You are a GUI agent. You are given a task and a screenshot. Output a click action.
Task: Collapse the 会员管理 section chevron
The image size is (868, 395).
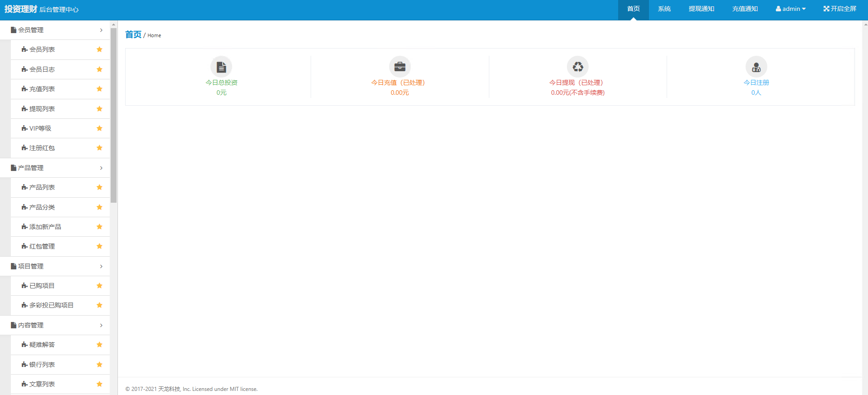(101, 30)
